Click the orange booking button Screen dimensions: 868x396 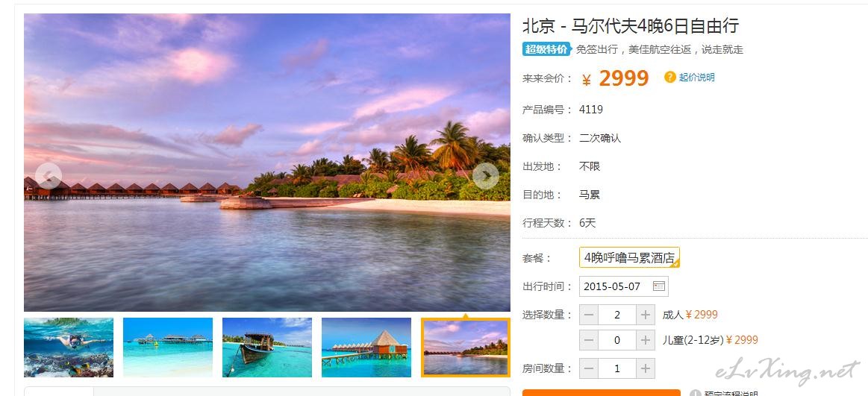pyautogui.click(x=601, y=393)
